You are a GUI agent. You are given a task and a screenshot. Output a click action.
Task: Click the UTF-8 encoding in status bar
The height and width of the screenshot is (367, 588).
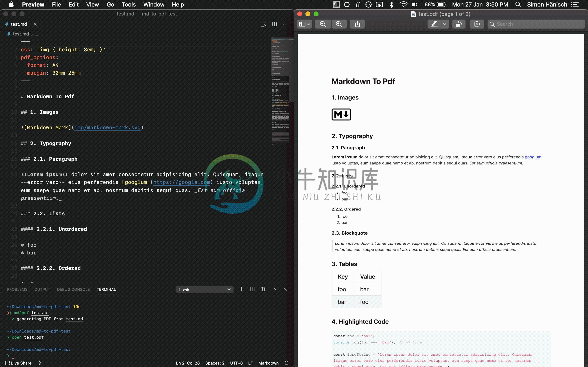(236, 363)
